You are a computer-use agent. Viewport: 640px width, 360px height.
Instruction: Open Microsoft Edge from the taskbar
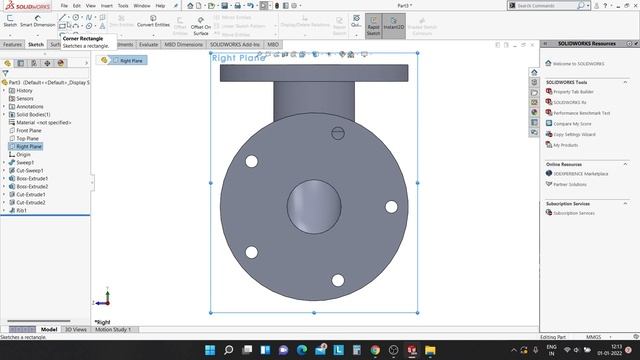pyautogui.click(x=302, y=350)
